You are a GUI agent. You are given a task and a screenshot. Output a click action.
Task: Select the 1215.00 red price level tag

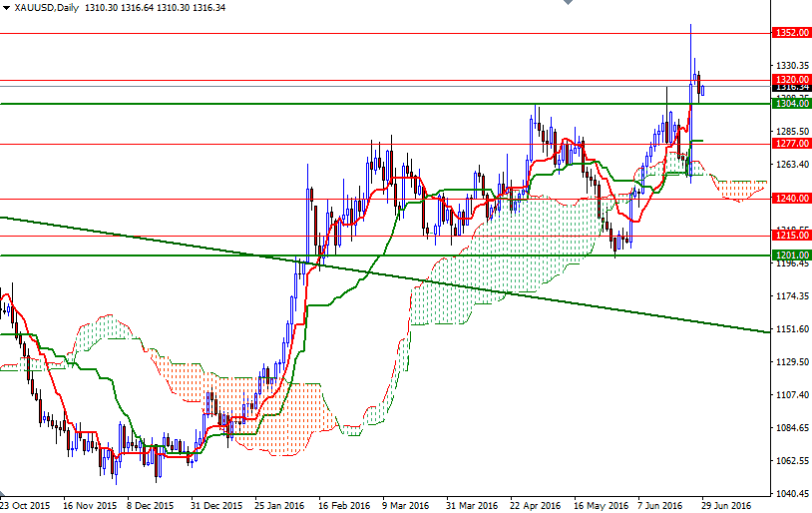tap(790, 236)
